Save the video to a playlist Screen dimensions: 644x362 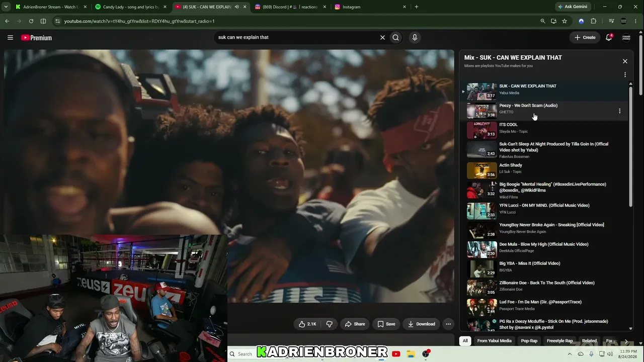pyautogui.click(x=386, y=324)
